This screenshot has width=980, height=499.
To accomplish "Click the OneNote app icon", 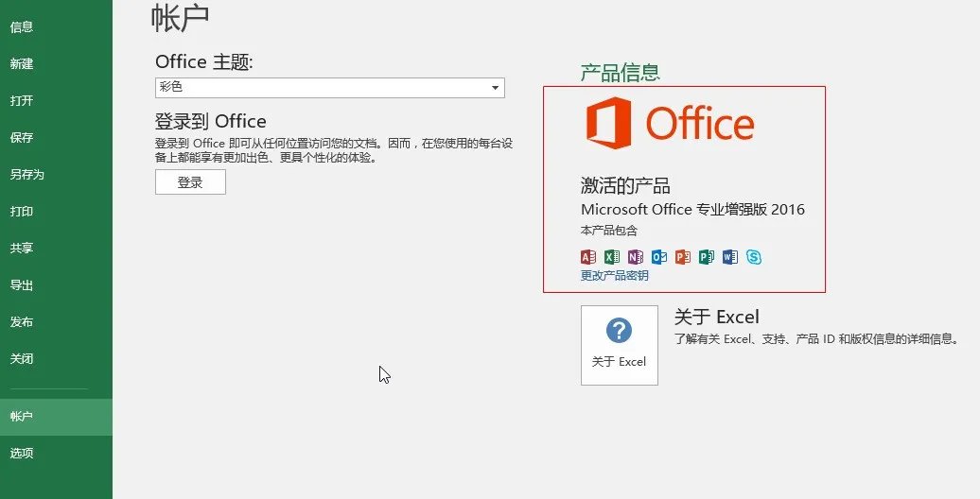I will (636, 257).
